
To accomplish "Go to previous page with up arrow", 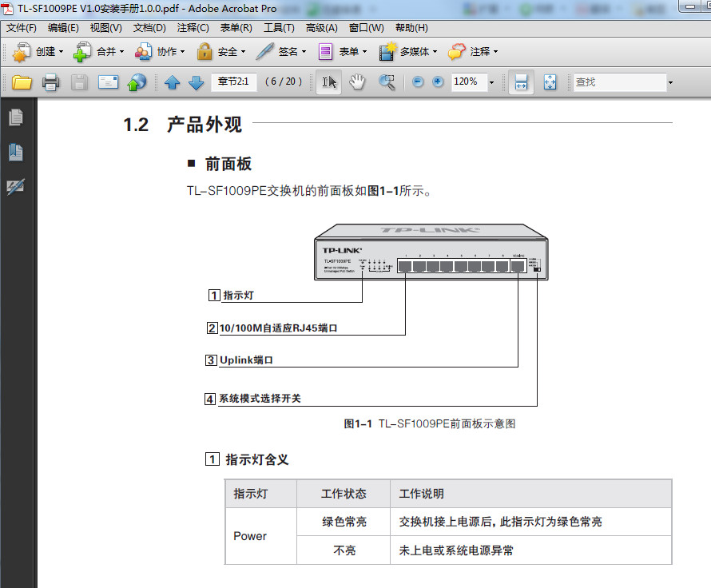I will tap(173, 82).
